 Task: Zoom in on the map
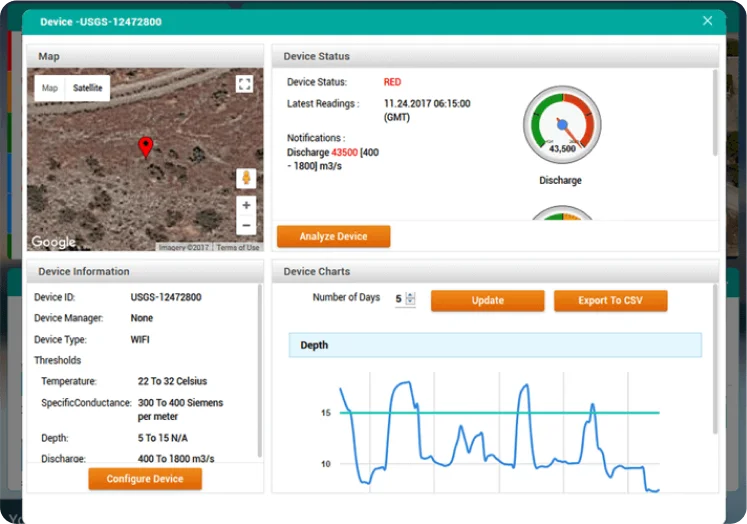(246, 205)
